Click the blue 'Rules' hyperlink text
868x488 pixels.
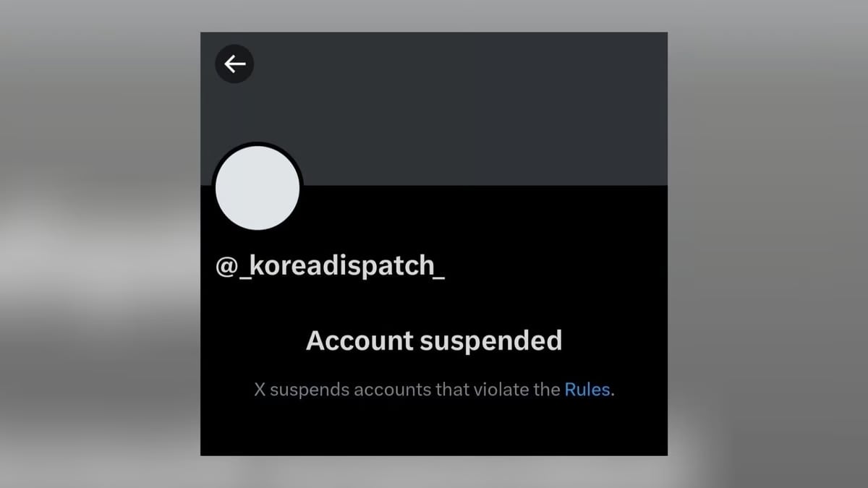[x=587, y=390]
